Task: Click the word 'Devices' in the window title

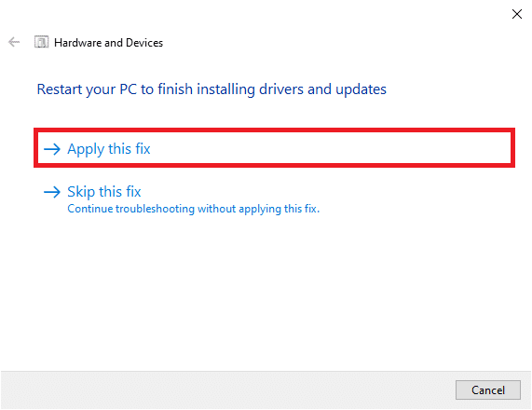Action: [x=144, y=43]
